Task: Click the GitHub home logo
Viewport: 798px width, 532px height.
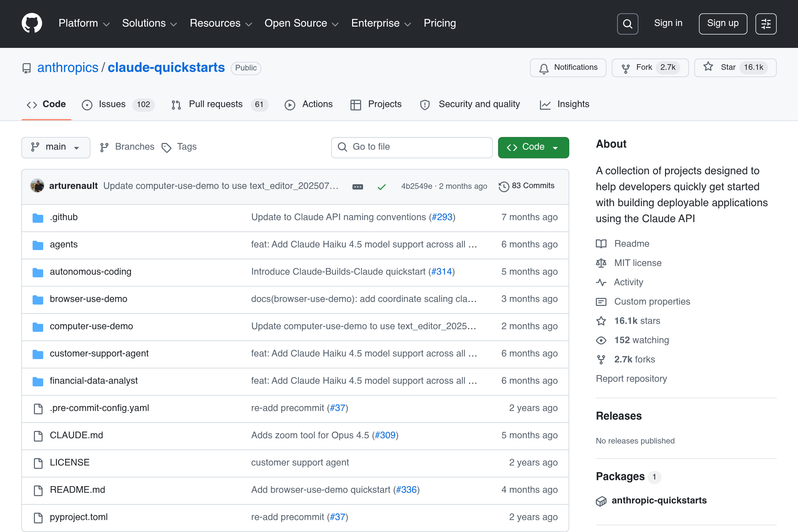Action: coord(32,23)
